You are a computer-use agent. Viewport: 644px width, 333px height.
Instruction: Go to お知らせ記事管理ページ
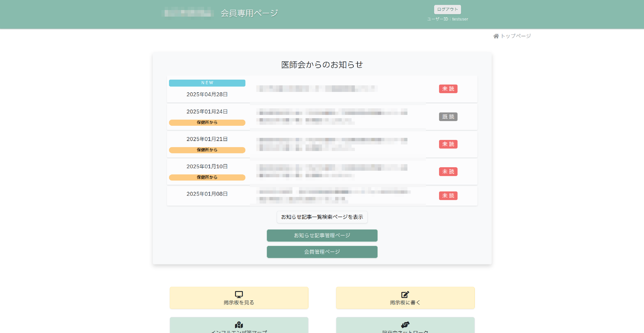(x=322, y=235)
